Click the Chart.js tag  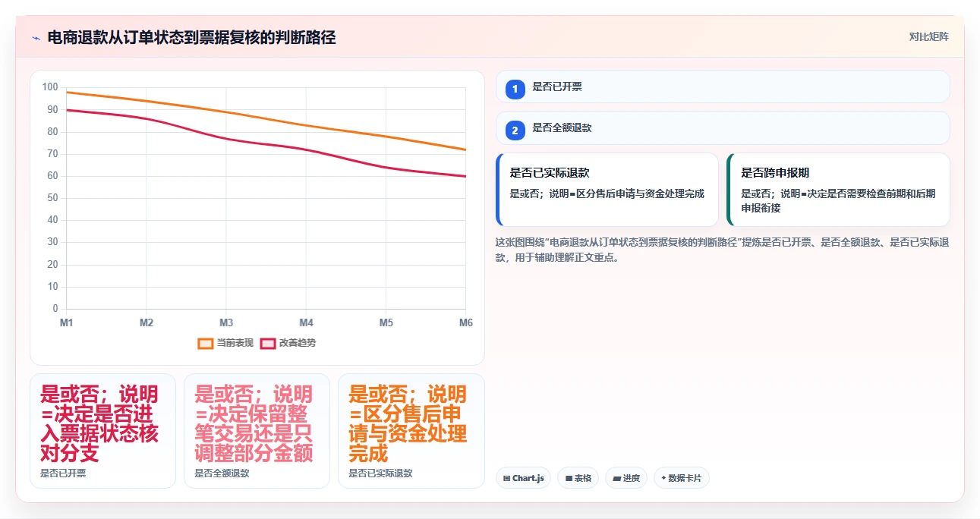pos(523,478)
